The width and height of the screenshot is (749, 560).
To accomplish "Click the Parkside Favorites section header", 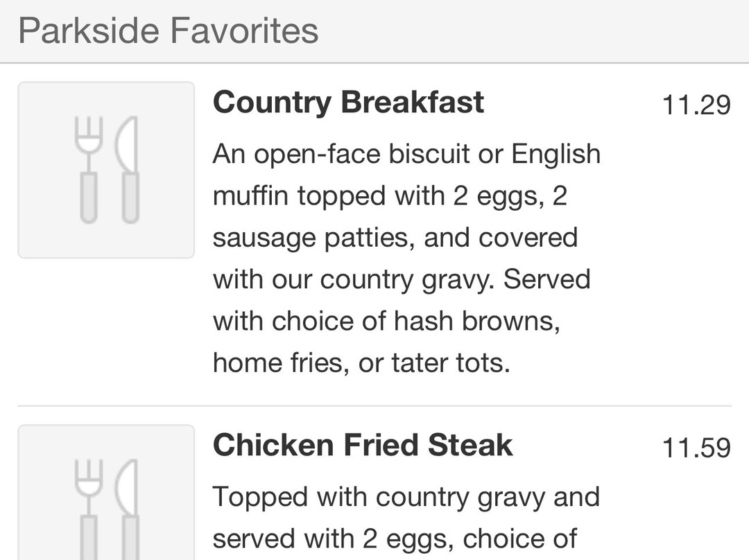I will (x=169, y=31).
